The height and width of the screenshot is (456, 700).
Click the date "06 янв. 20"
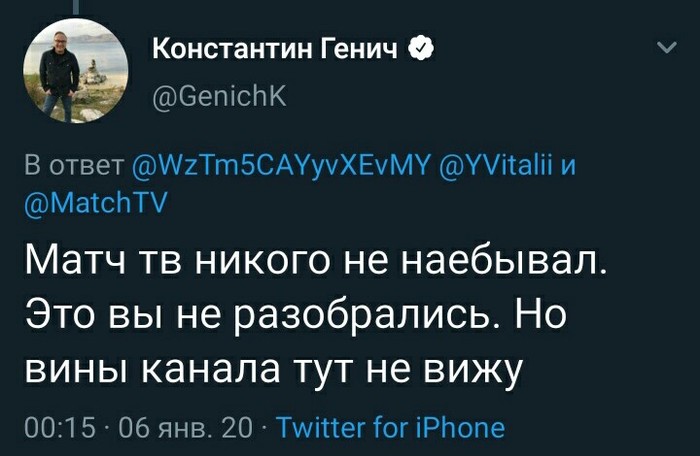pos(186,428)
